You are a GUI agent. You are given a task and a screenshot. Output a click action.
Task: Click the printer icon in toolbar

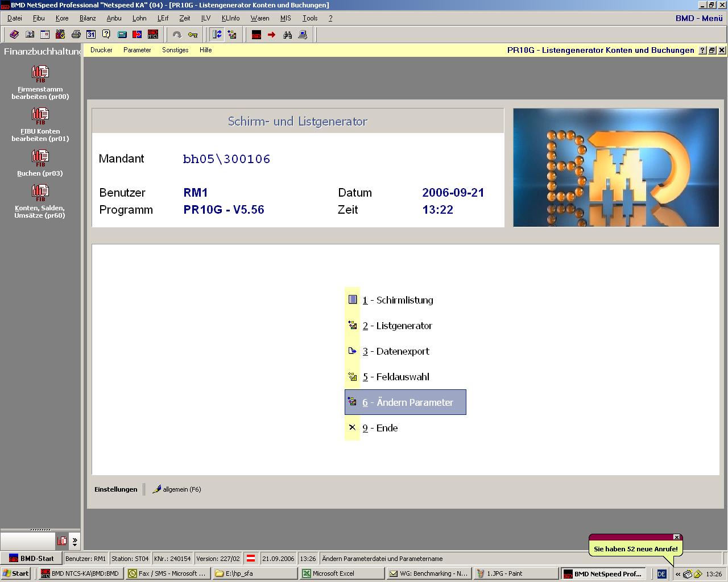pyautogui.click(x=76, y=35)
